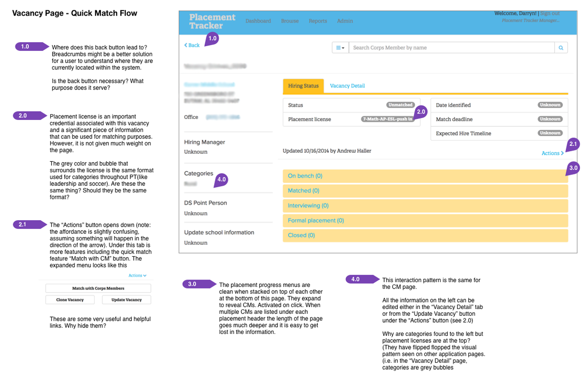The image size is (588, 380).
Task: Expand the Actions menu in the app
Action: point(553,153)
